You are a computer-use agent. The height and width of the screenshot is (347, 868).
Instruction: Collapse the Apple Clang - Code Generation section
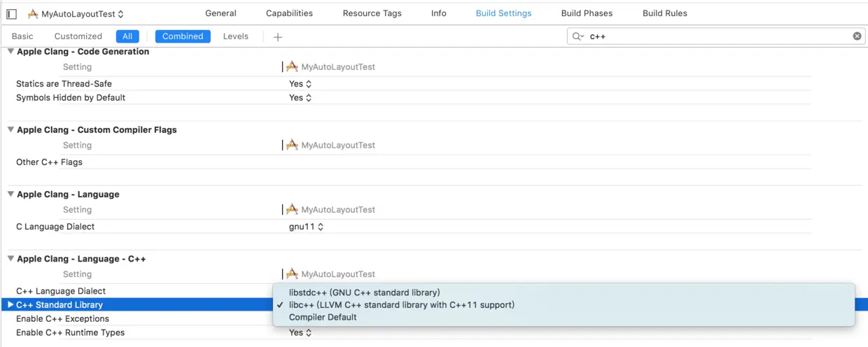(x=10, y=52)
